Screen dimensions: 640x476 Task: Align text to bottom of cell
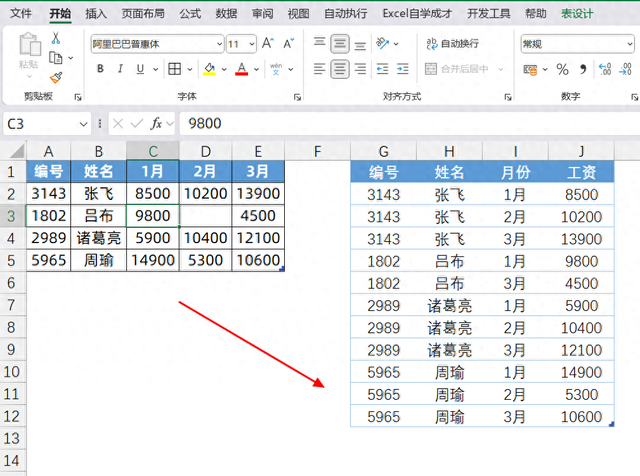pyautogui.click(x=360, y=45)
